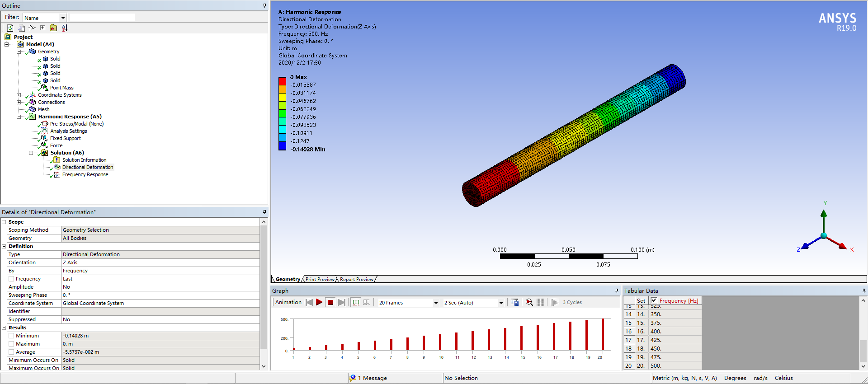Switch to Print Preview tab
The height and width of the screenshot is (384, 868).
320,279
